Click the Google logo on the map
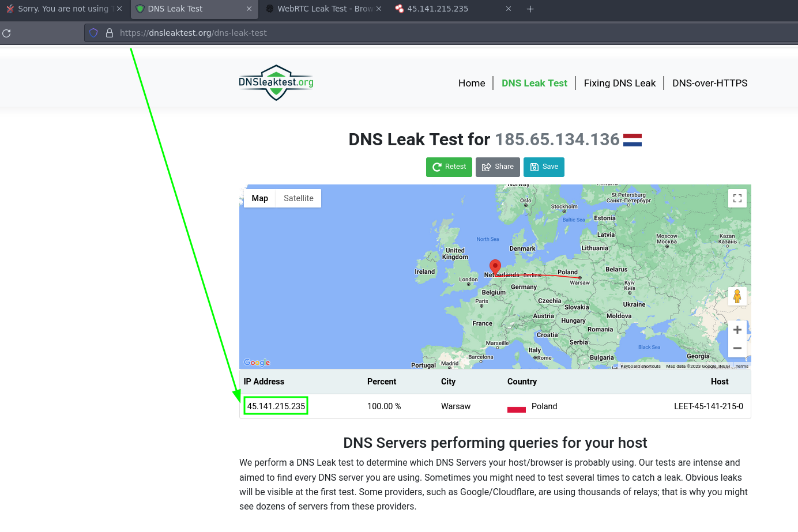The image size is (798, 532). click(x=257, y=363)
